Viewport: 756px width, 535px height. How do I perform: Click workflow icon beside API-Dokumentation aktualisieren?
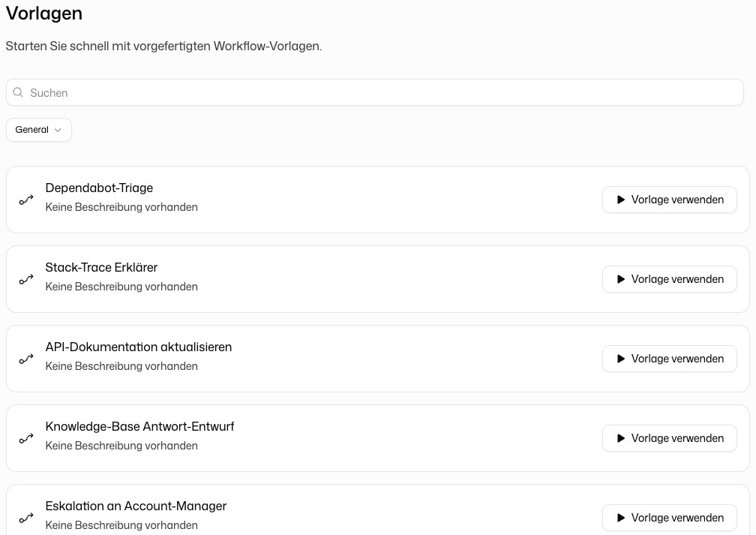[26, 359]
